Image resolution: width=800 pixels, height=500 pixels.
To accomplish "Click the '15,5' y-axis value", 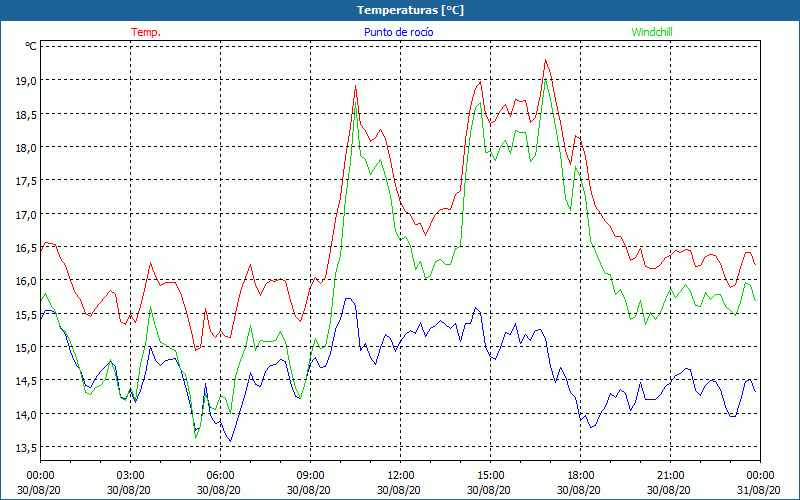I will click(x=28, y=314).
